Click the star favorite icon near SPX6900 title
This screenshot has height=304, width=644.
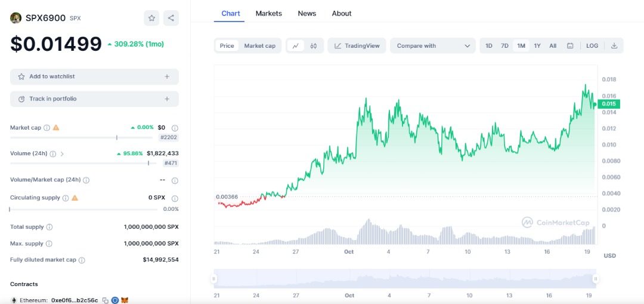(151, 18)
